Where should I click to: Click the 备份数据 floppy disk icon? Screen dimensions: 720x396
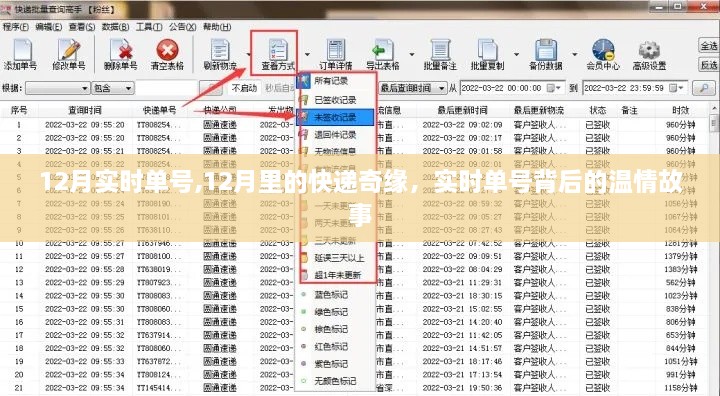pyautogui.click(x=546, y=54)
